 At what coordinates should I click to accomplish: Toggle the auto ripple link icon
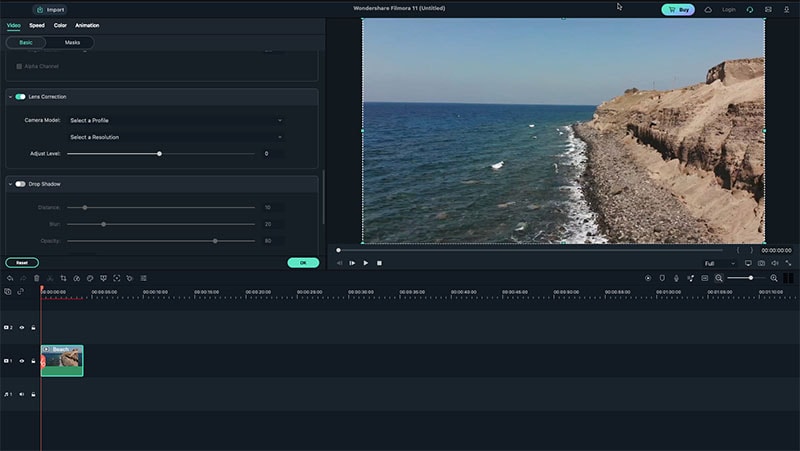coord(21,291)
